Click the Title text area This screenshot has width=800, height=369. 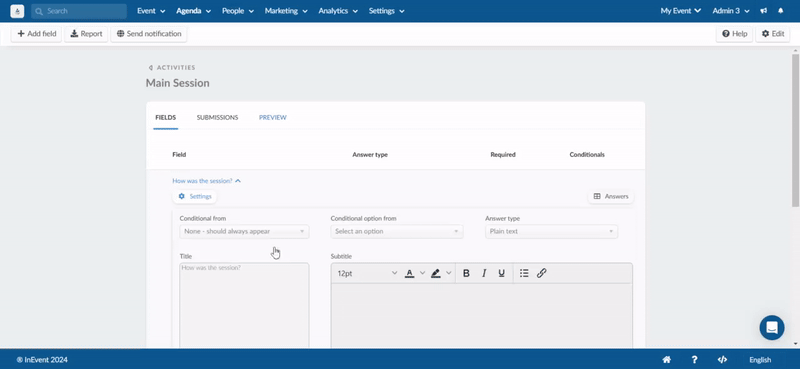pos(244,306)
